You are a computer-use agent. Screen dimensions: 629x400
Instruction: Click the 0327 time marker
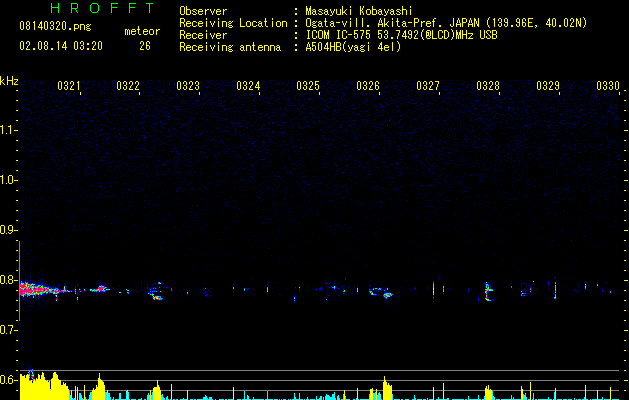tap(428, 86)
